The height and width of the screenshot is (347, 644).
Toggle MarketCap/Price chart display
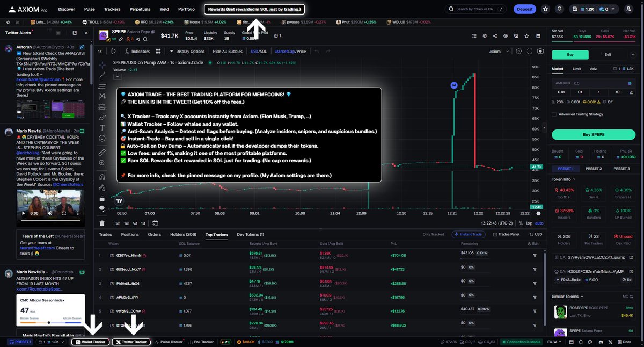(290, 52)
